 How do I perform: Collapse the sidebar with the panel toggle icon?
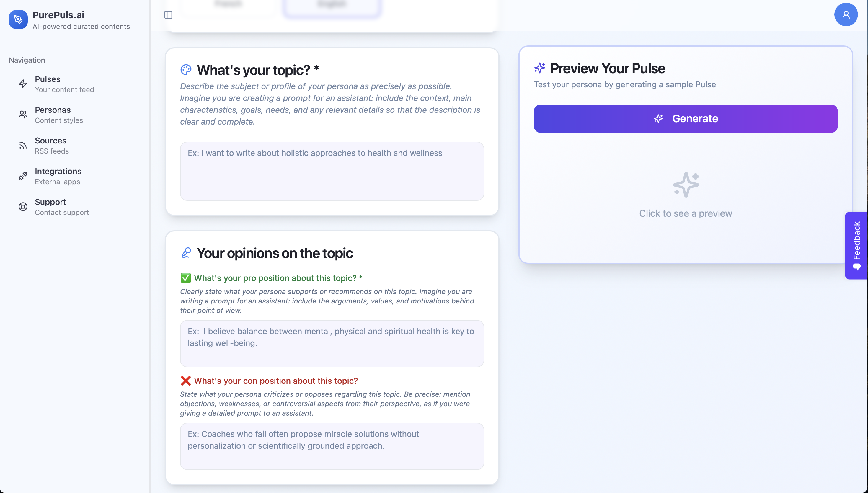pyautogui.click(x=168, y=14)
